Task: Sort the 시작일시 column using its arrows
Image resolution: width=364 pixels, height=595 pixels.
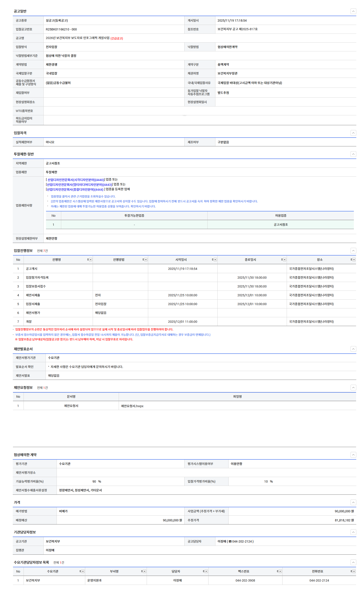Action: point(212,260)
